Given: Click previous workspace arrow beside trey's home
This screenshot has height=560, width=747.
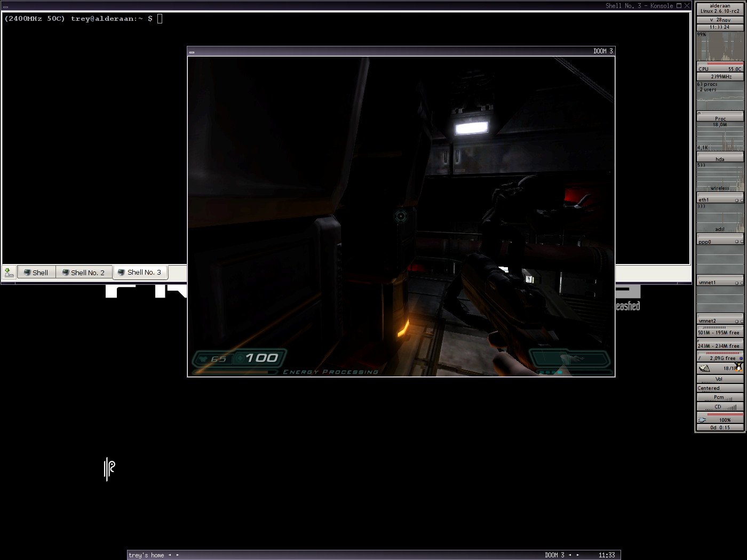Looking at the screenshot, I should click(170, 555).
